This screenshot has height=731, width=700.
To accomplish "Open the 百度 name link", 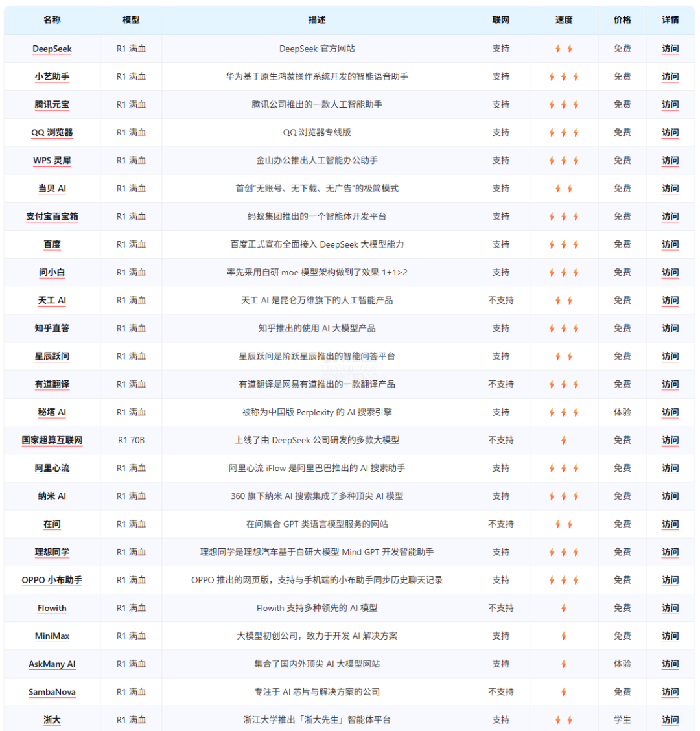I will click(52, 244).
